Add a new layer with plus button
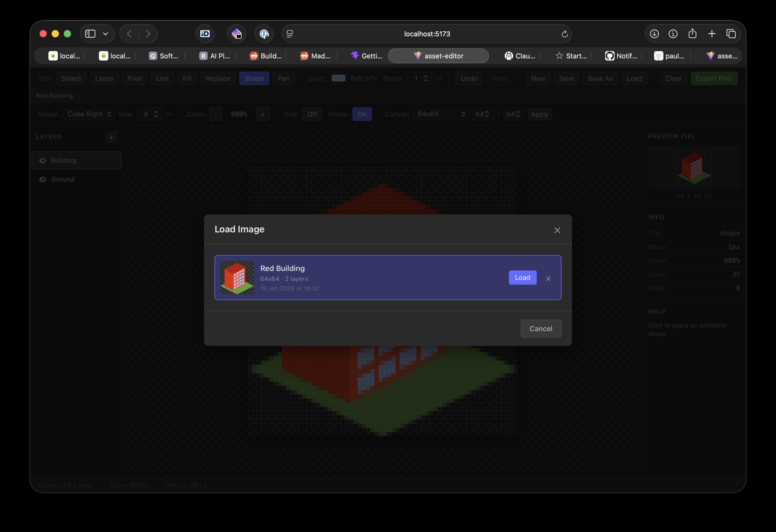Image resolution: width=776 pixels, height=532 pixels. click(111, 137)
